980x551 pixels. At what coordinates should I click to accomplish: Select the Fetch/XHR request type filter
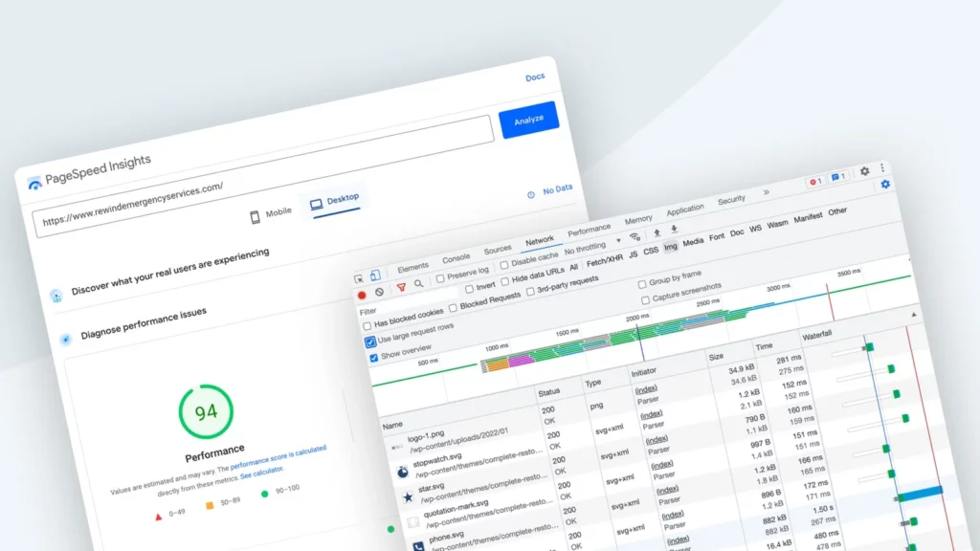tap(605, 259)
